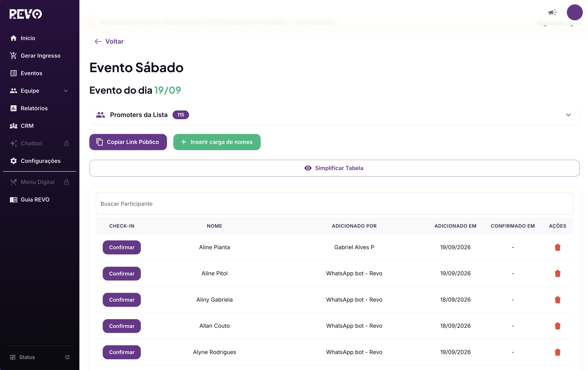Confirm check-in for Aline Pitol
The image size is (588, 370).
pyautogui.click(x=122, y=274)
